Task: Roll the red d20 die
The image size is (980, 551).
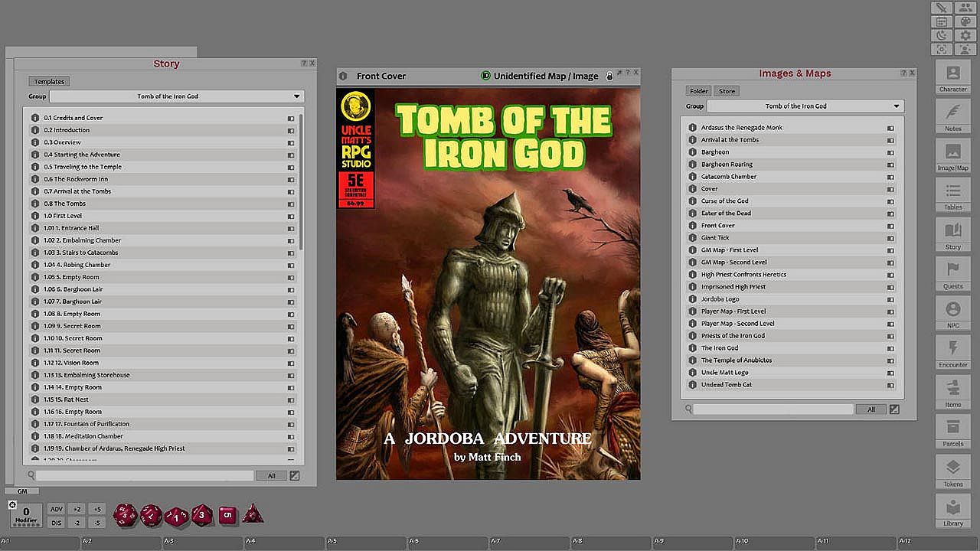Action: (x=126, y=515)
